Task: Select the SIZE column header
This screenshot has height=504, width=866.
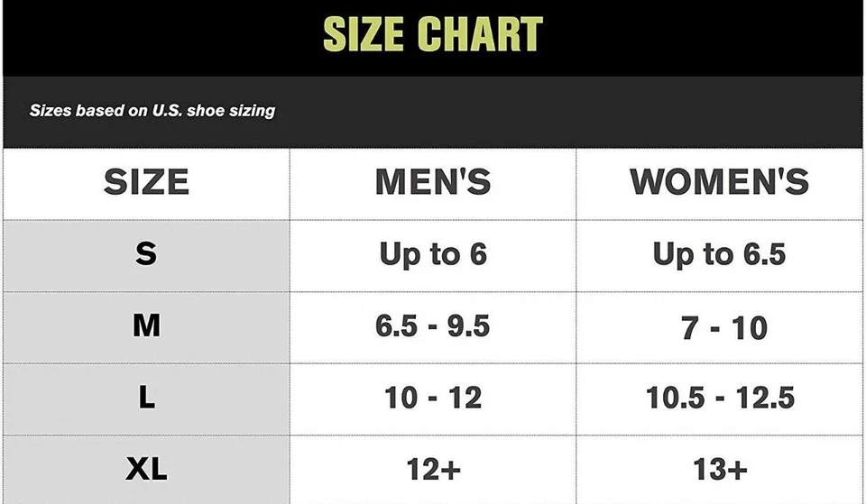Action: 146,183
